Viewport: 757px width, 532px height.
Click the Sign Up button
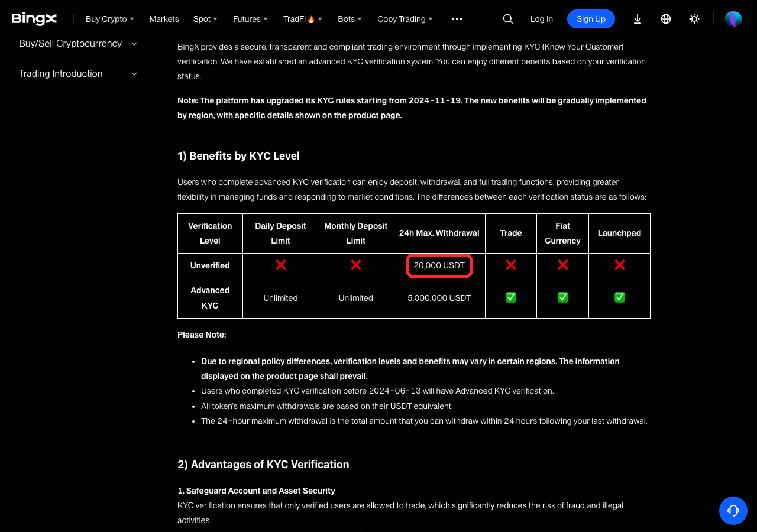(x=591, y=19)
